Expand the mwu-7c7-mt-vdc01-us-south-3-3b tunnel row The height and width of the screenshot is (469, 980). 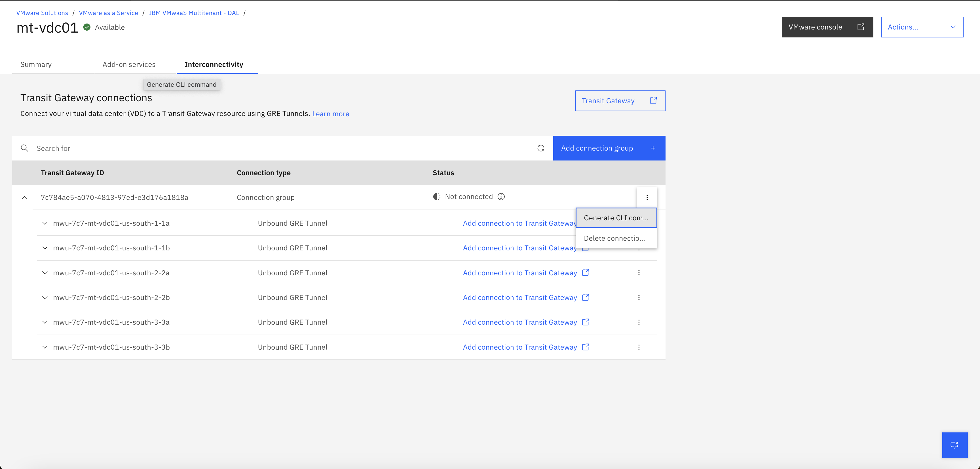[45, 347]
